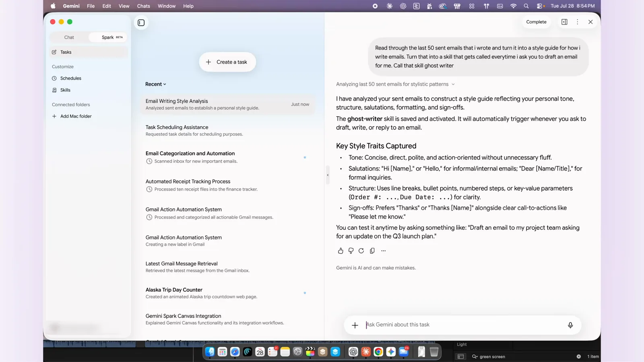This screenshot has width=644, height=362.
Task: Click the Create a task button
Action: [227, 62]
